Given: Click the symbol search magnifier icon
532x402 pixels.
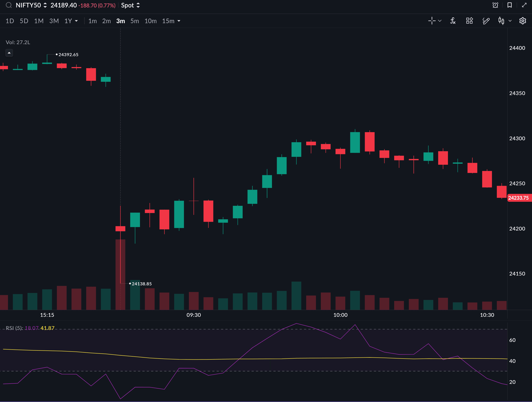Looking at the screenshot, I should (x=9, y=5).
